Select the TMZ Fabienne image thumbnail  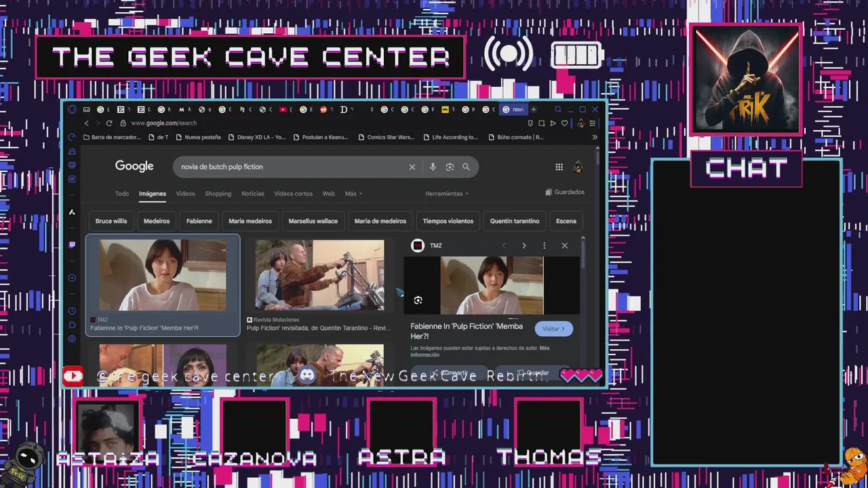point(163,274)
